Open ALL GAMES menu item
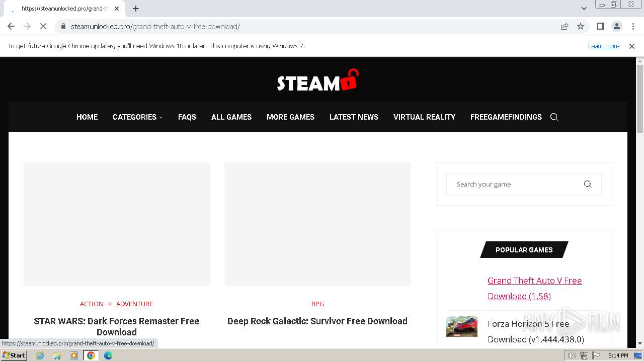Screen dimensions: 644x362 (231, 117)
